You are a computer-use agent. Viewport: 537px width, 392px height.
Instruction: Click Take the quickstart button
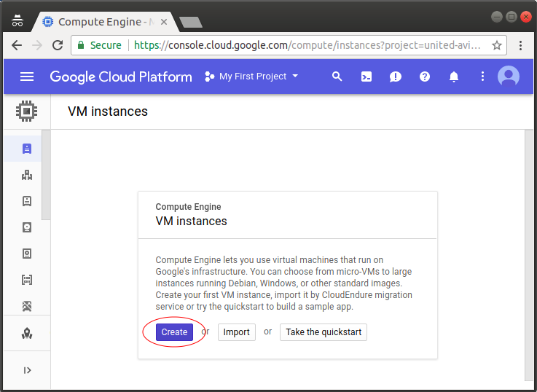click(x=324, y=332)
